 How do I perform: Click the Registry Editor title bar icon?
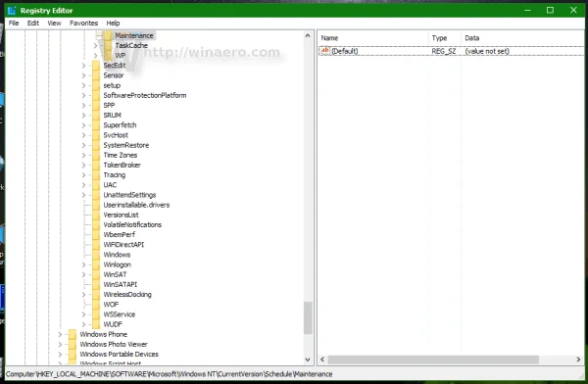12,11
